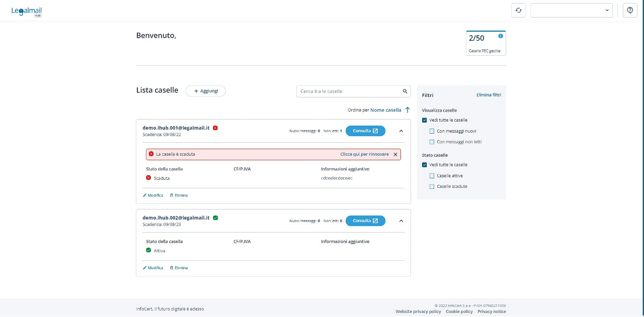Viewport: 644px width, 317px height.
Task: Toggle Con messaggi non letti checkbox
Action: point(432,142)
